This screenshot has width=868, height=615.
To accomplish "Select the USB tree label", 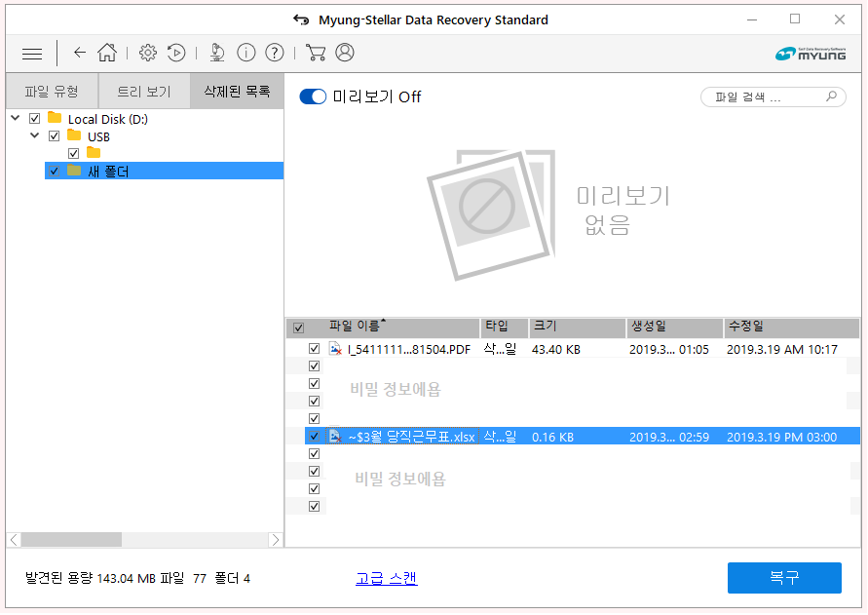I will (98, 136).
